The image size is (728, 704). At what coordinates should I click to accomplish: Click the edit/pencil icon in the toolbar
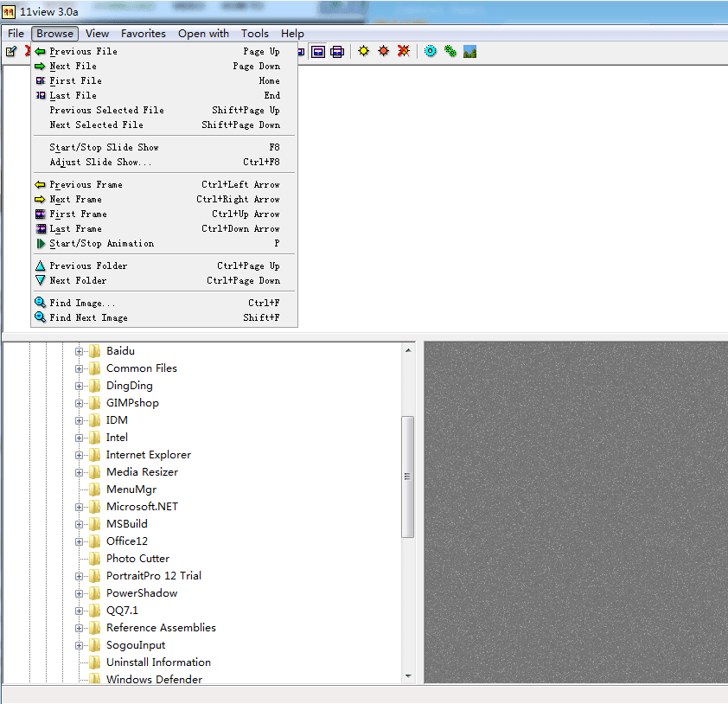point(11,52)
